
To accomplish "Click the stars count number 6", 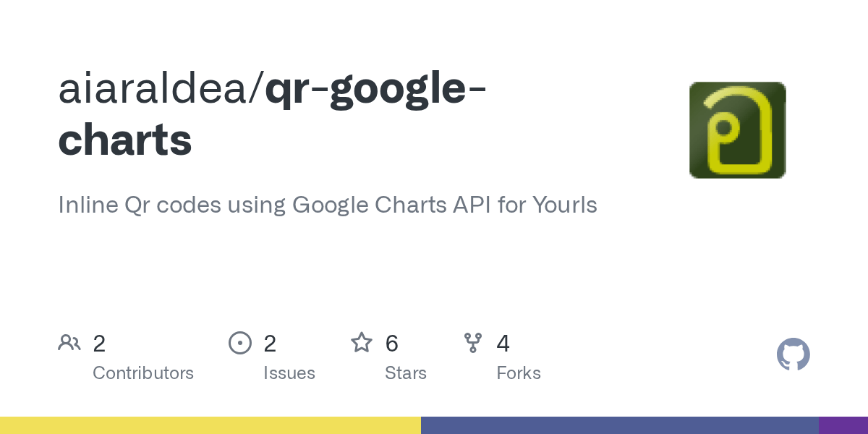I will tap(392, 344).
